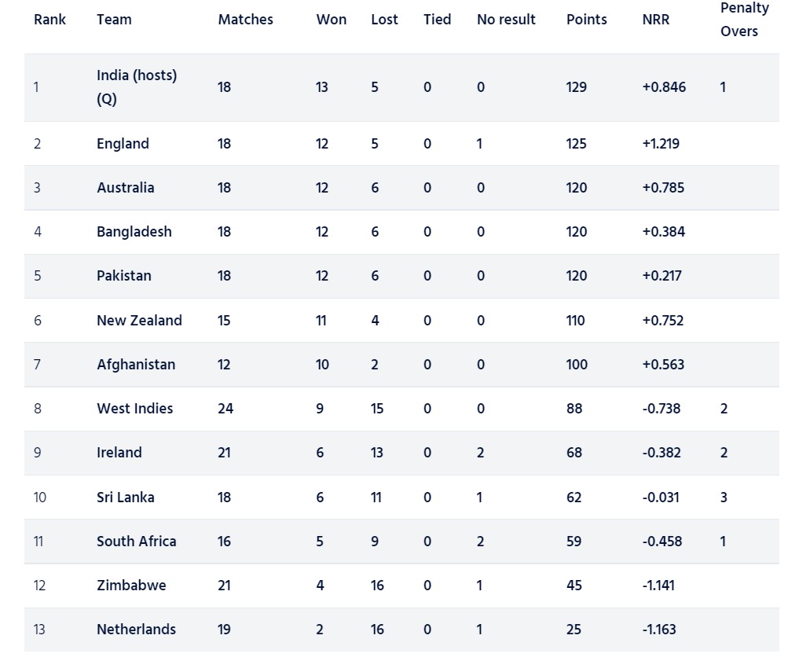Click the Netherlands team name
This screenshot has height=672, width=799.
click(x=136, y=630)
